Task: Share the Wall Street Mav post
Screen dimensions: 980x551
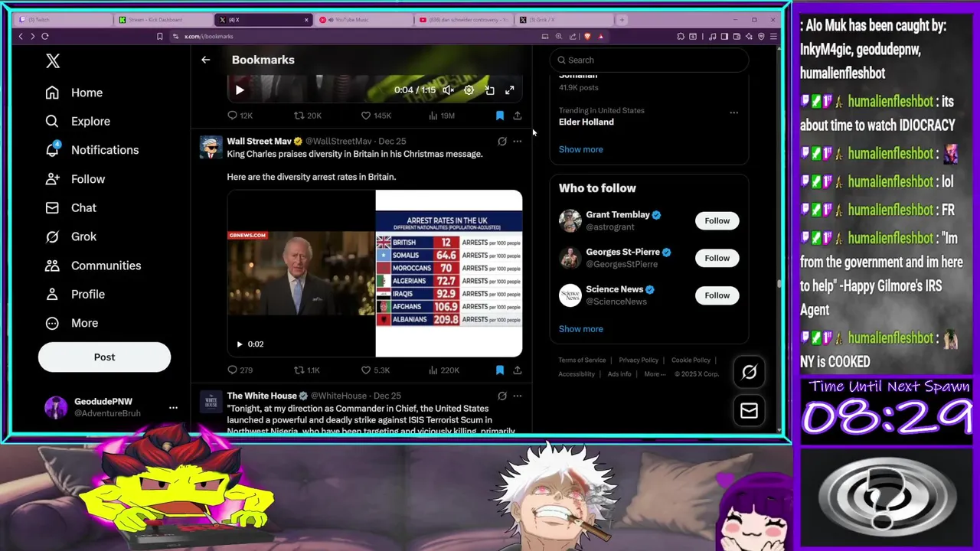Action: [518, 370]
